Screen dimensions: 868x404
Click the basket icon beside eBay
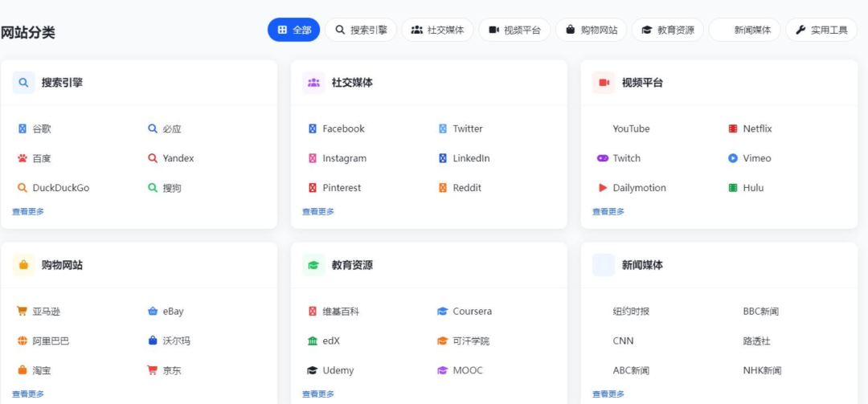click(153, 311)
